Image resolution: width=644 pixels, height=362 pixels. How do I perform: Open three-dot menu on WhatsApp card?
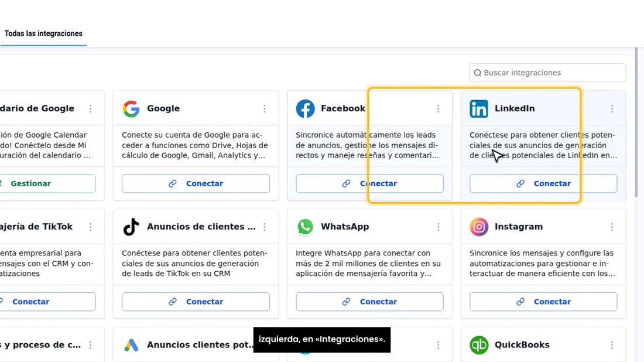point(439,227)
